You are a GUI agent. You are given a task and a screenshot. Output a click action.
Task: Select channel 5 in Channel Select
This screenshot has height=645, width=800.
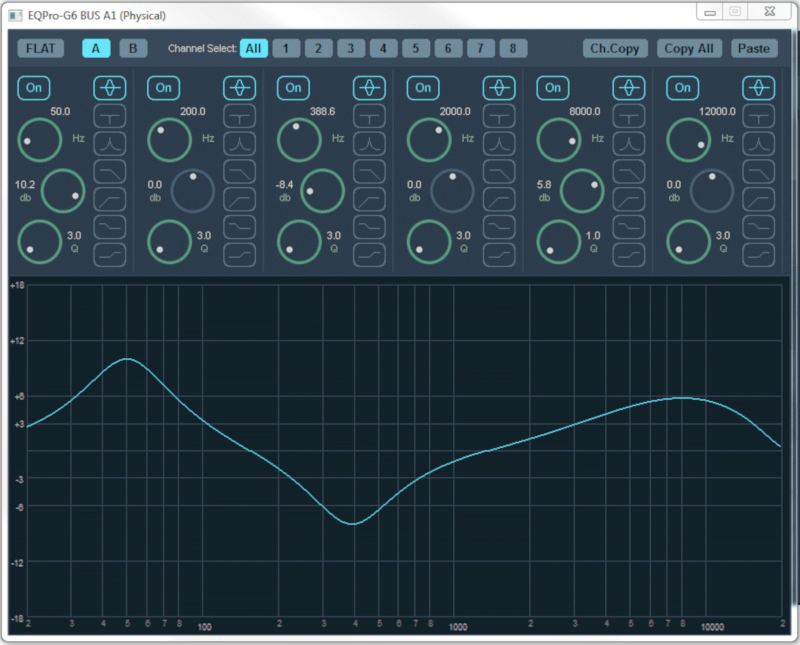point(416,48)
